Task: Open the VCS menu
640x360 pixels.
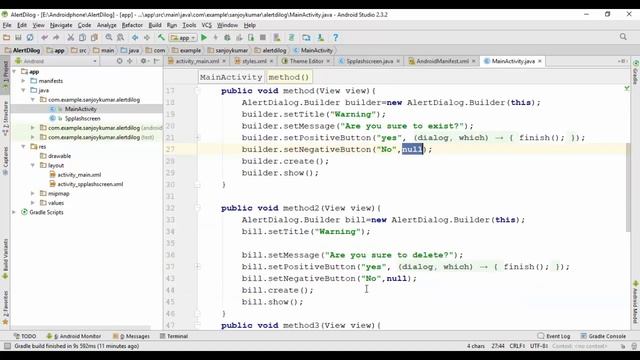Action: [207, 25]
